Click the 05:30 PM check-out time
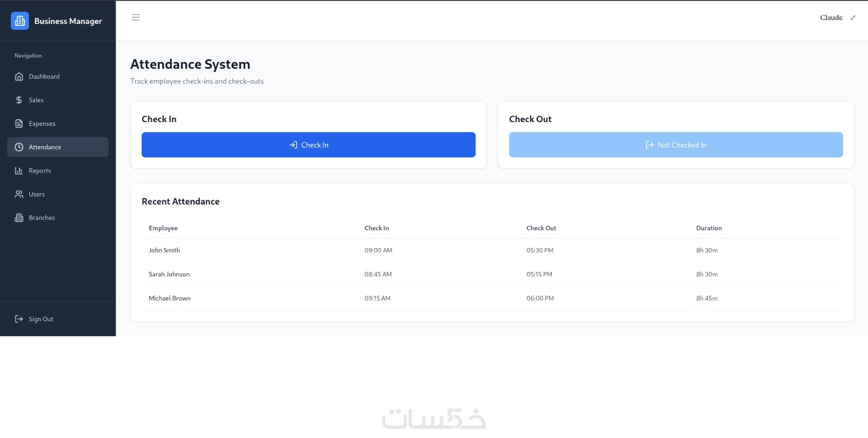 (x=540, y=250)
